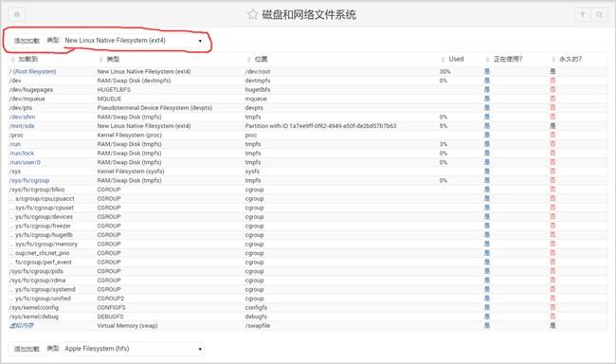Sort by the 类型 column header
Image resolution: width=616 pixels, height=364 pixels.
113,60
